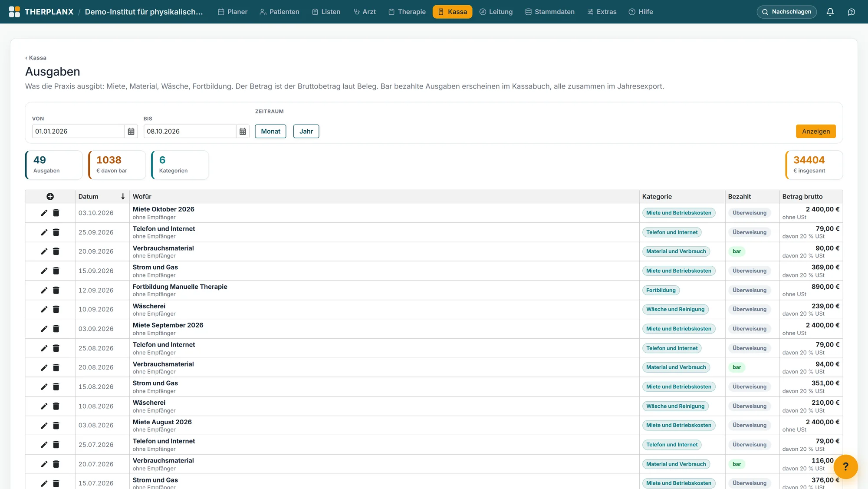The image size is (868, 489).
Task: Edit the Miete Oktober 2026 entry
Action: 44,213
